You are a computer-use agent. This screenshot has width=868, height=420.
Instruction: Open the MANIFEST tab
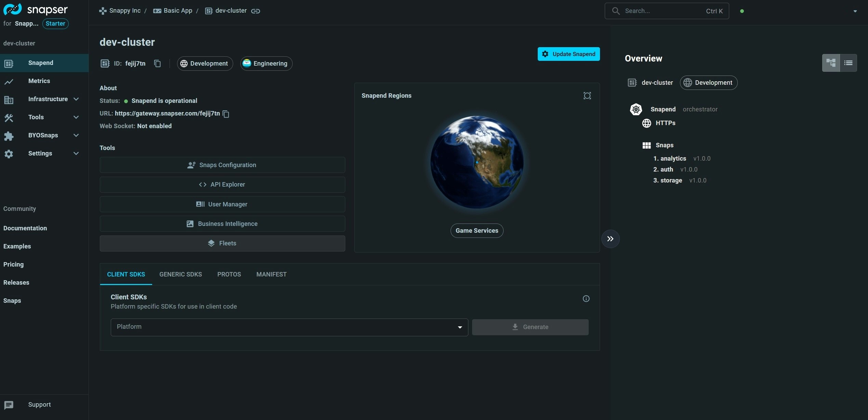point(271,274)
